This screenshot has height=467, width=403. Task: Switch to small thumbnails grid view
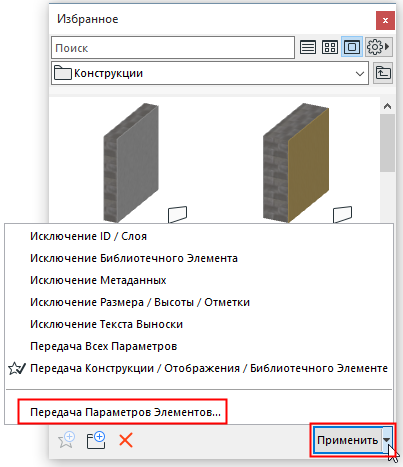330,47
